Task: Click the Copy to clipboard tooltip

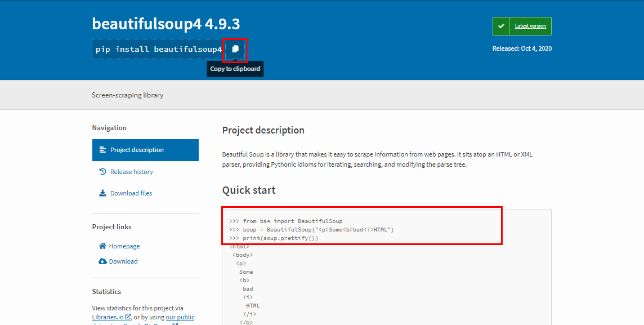Action: 235,69
